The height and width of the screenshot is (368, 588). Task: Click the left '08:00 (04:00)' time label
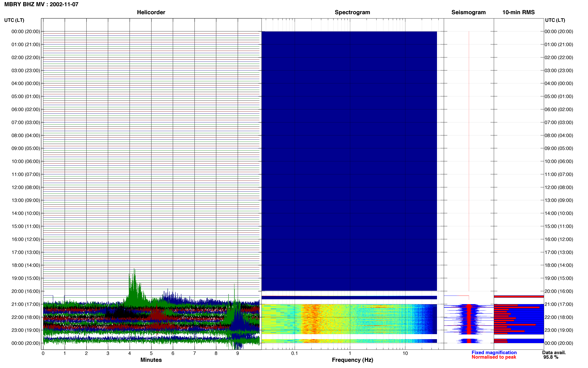(x=26, y=135)
